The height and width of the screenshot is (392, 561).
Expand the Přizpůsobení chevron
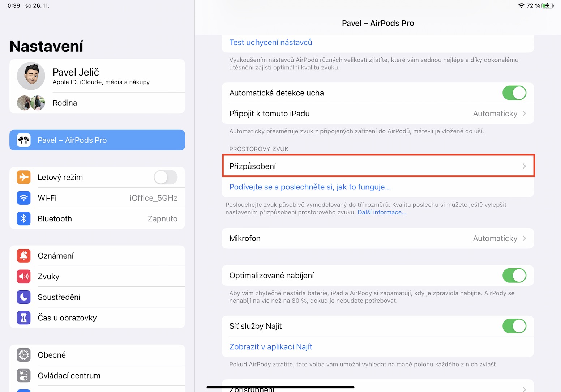524,166
